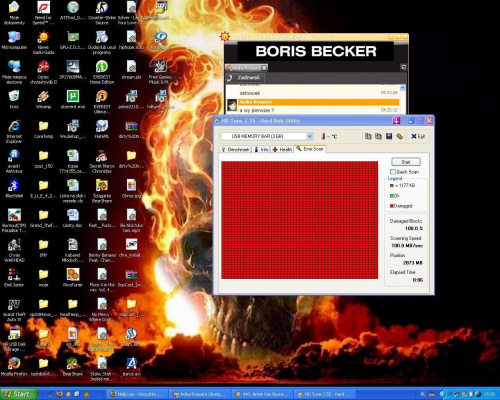
Task: Click the Zadzwoń call button in chat window
Action: pos(245,78)
